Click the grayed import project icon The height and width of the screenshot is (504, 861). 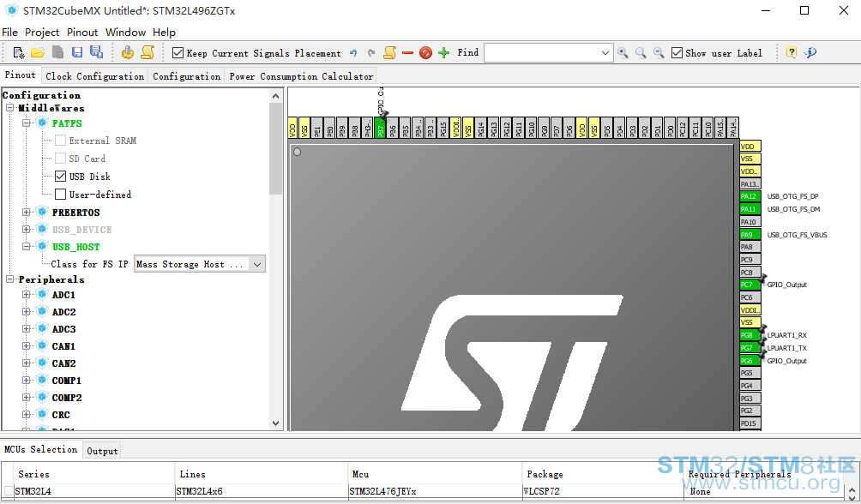(57, 52)
